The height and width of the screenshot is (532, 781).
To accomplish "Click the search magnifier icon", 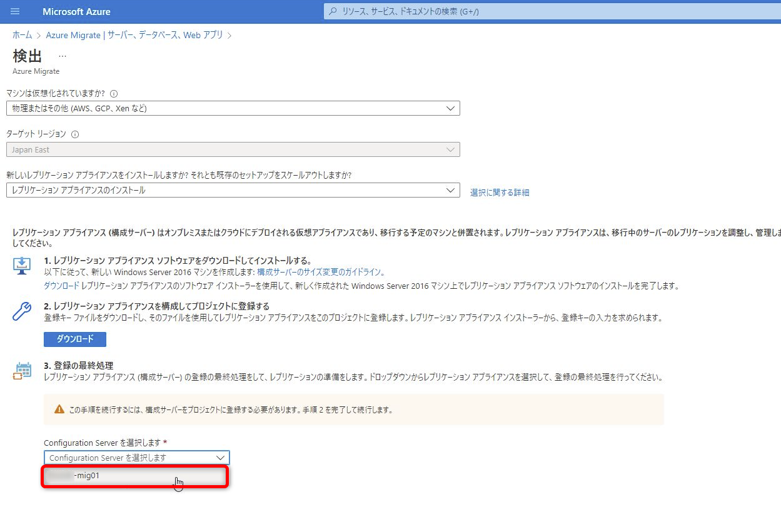I will tap(333, 11).
